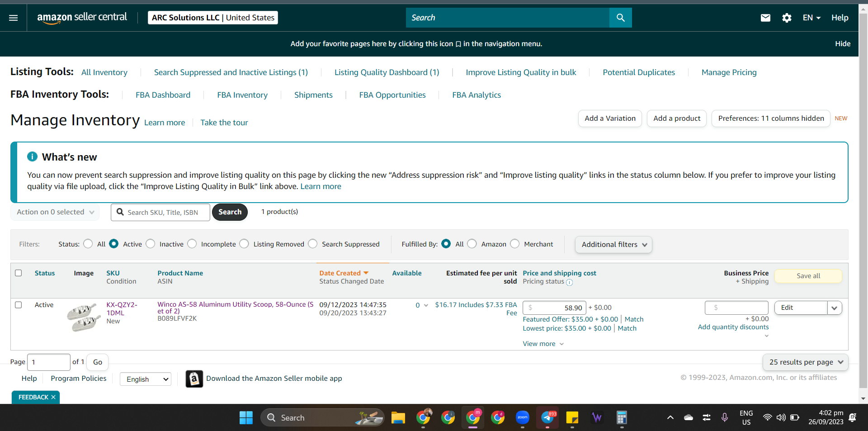The height and width of the screenshot is (431, 868).
Task: Click the Search SKU, Title, ISBN field
Action: pos(160,212)
